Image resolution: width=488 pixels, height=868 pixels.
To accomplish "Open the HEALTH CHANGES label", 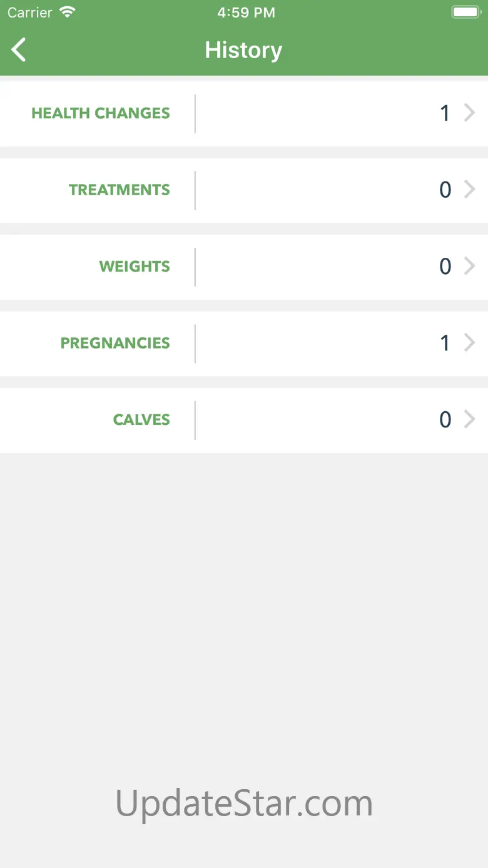I will [x=101, y=113].
